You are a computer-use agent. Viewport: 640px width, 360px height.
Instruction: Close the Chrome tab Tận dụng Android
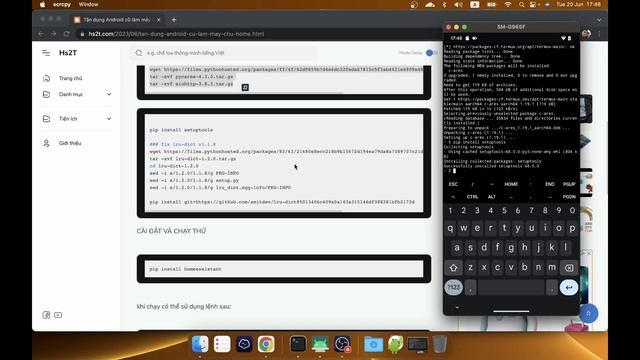click(x=158, y=20)
